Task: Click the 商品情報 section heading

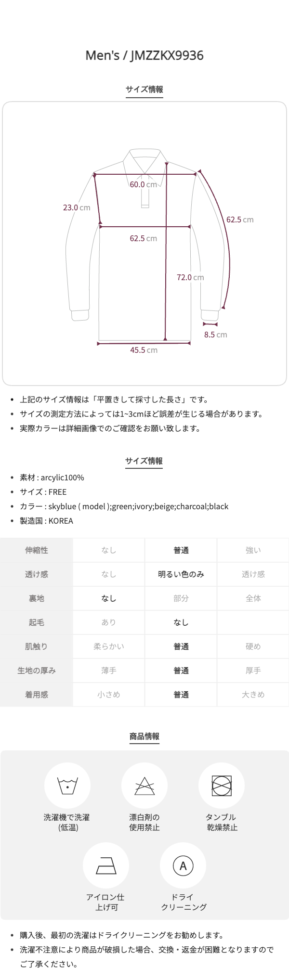Action: 144,736
